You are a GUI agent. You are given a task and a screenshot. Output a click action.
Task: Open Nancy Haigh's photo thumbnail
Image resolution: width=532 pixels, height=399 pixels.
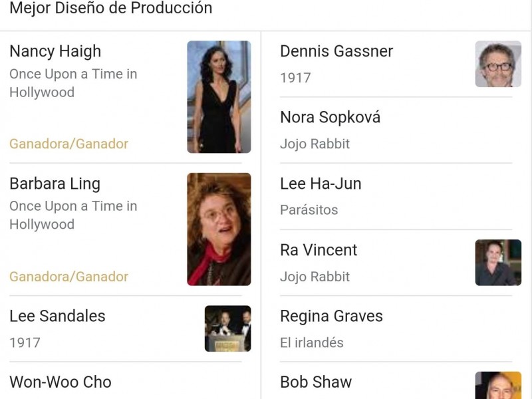(219, 97)
